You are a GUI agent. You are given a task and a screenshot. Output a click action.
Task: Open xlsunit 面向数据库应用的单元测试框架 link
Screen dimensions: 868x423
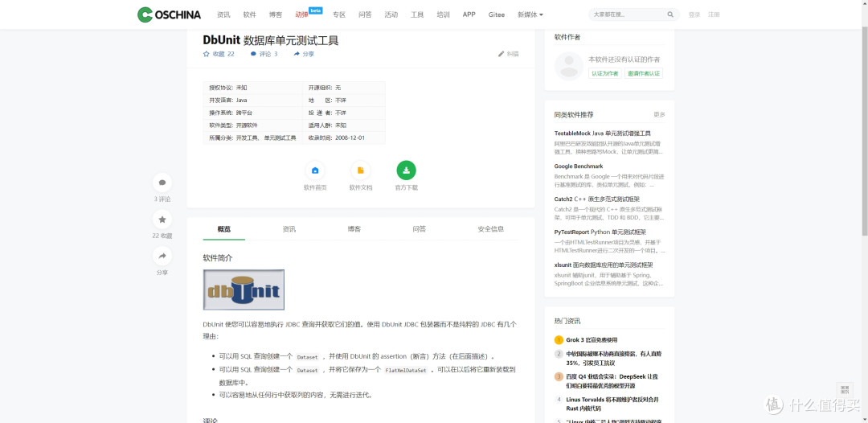point(604,265)
